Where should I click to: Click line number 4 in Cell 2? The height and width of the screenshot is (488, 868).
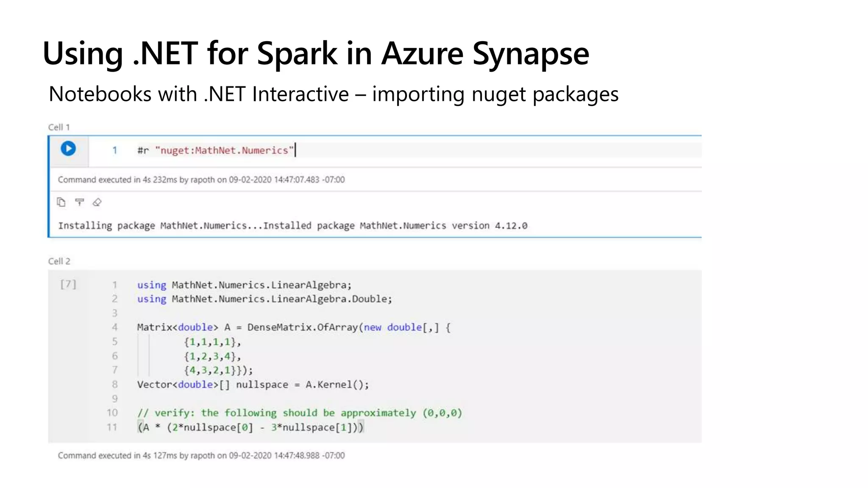(x=114, y=327)
